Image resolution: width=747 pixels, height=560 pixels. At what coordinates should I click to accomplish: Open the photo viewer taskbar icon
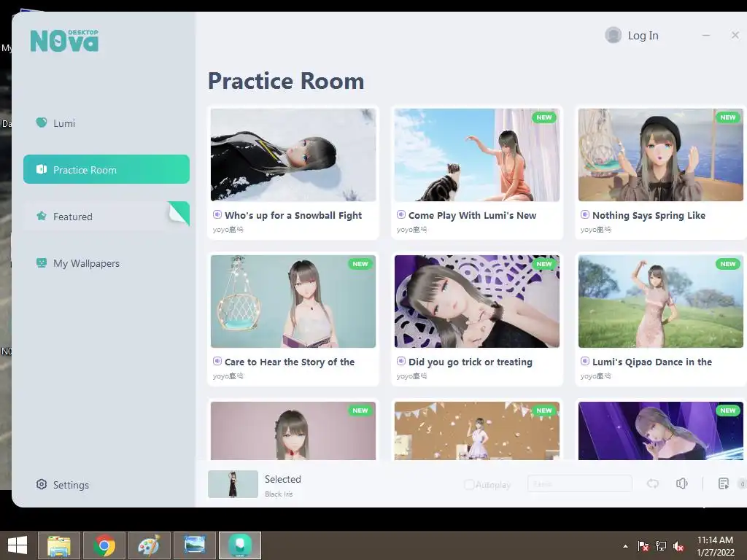click(194, 545)
